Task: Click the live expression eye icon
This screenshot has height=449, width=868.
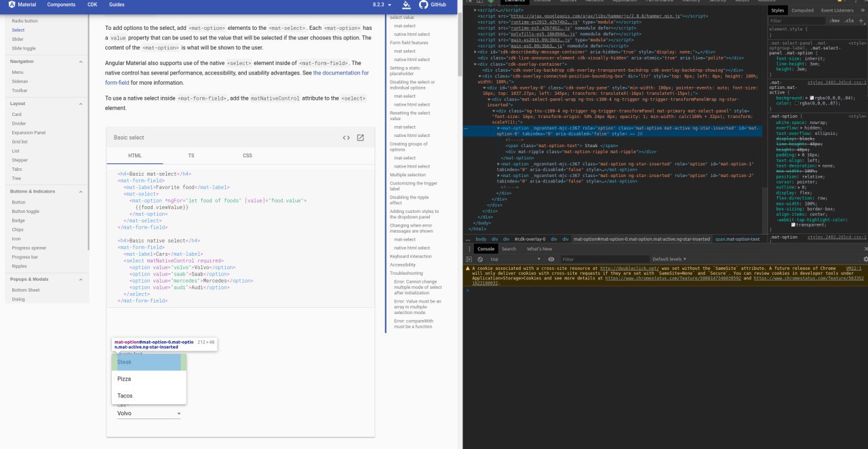Action: click(x=551, y=259)
